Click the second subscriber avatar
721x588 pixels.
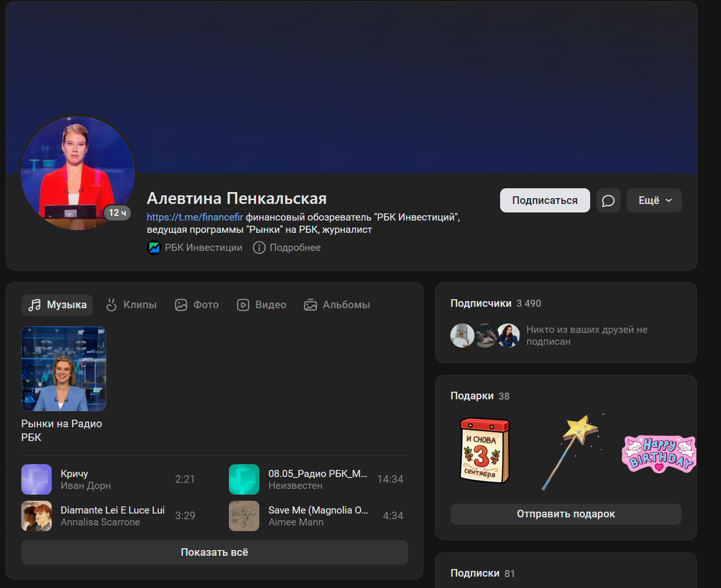coord(485,336)
